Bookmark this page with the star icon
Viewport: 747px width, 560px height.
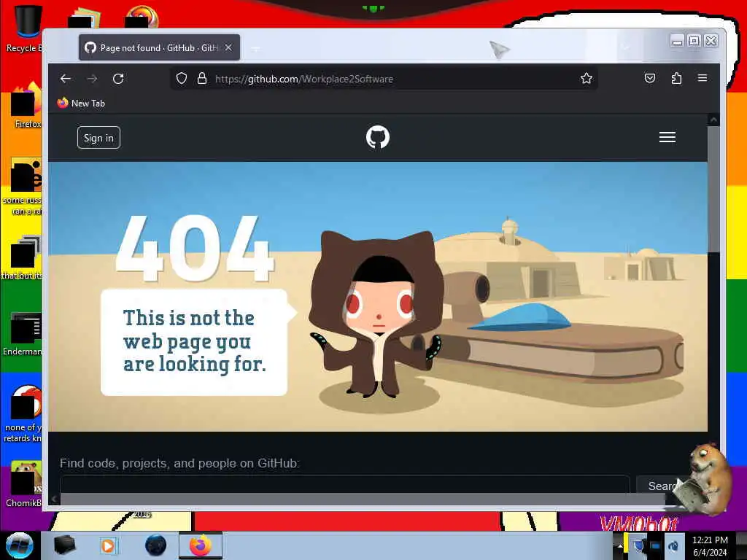point(587,78)
